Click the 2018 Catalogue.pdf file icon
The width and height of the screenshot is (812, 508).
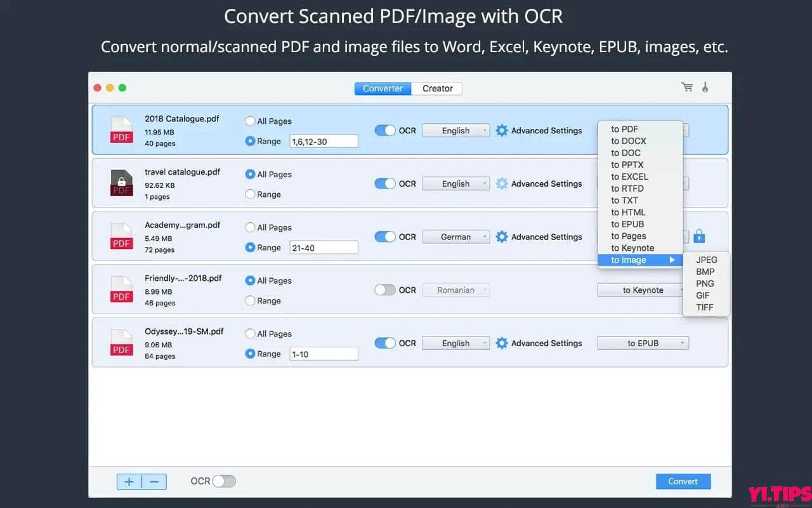point(121,130)
